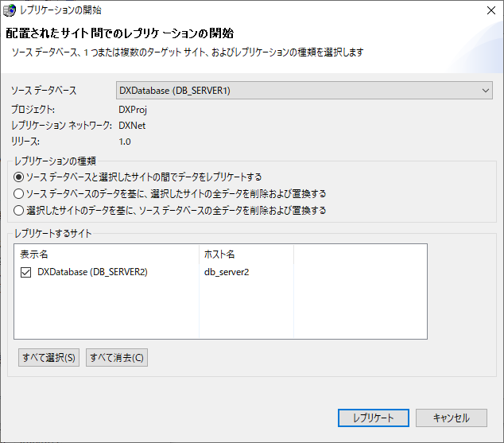This screenshot has width=504, height=443.
Task: Choose option 選択したサイトの全データを削除および置換する
Action: coord(19,193)
